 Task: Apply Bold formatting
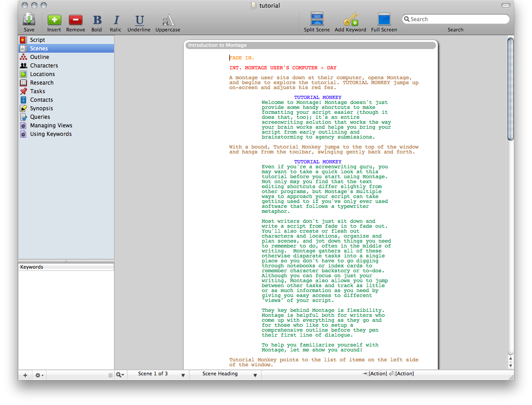[x=97, y=20]
